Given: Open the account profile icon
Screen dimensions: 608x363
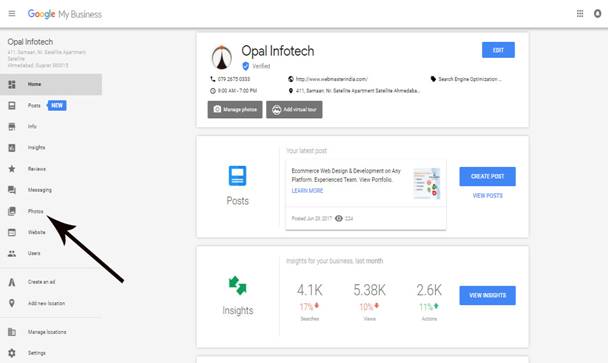Looking at the screenshot, I should coord(598,14).
